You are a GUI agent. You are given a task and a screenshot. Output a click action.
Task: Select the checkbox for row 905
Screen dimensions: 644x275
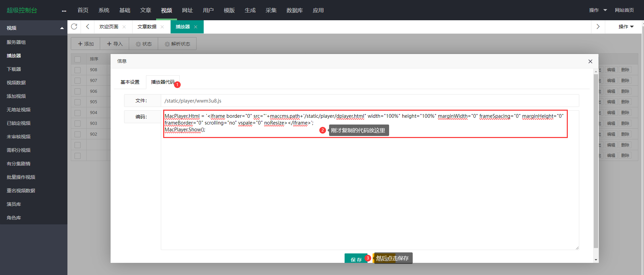(x=78, y=102)
